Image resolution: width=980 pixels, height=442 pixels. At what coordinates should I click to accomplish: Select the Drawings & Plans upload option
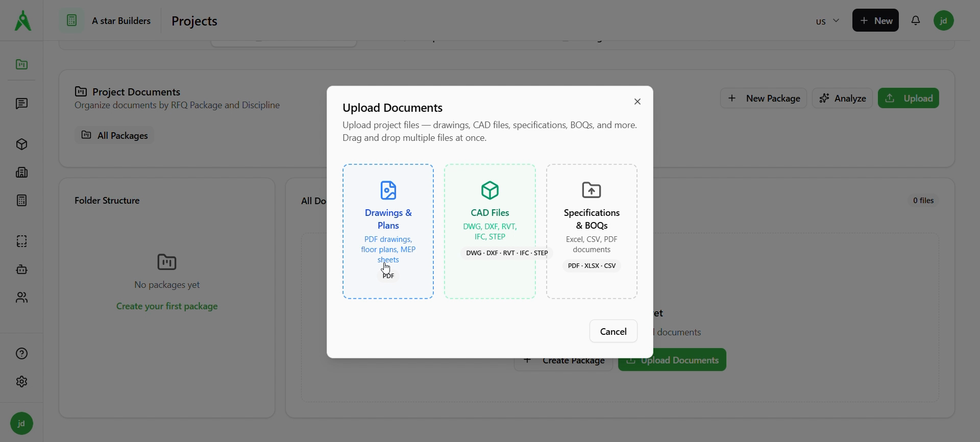(x=388, y=231)
